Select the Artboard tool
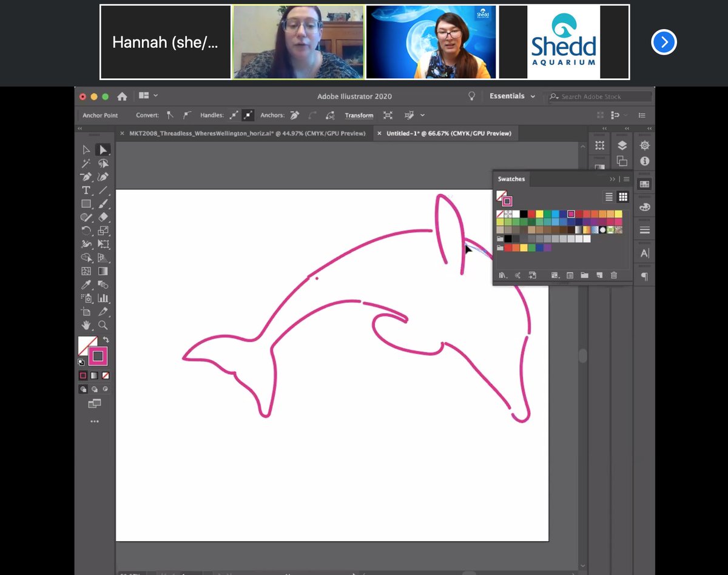Image resolution: width=728 pixels, height=575 pixels. point(86,312)
